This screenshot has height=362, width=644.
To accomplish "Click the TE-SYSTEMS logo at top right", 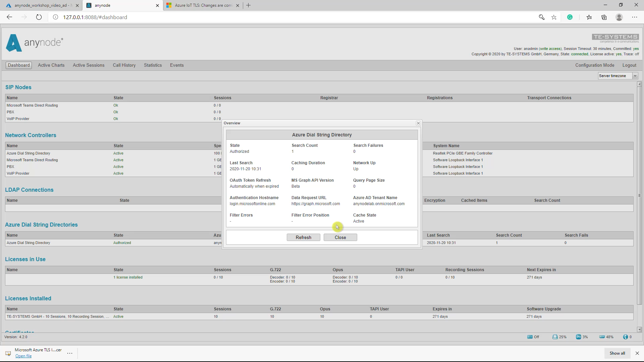I will pos(615,38).
